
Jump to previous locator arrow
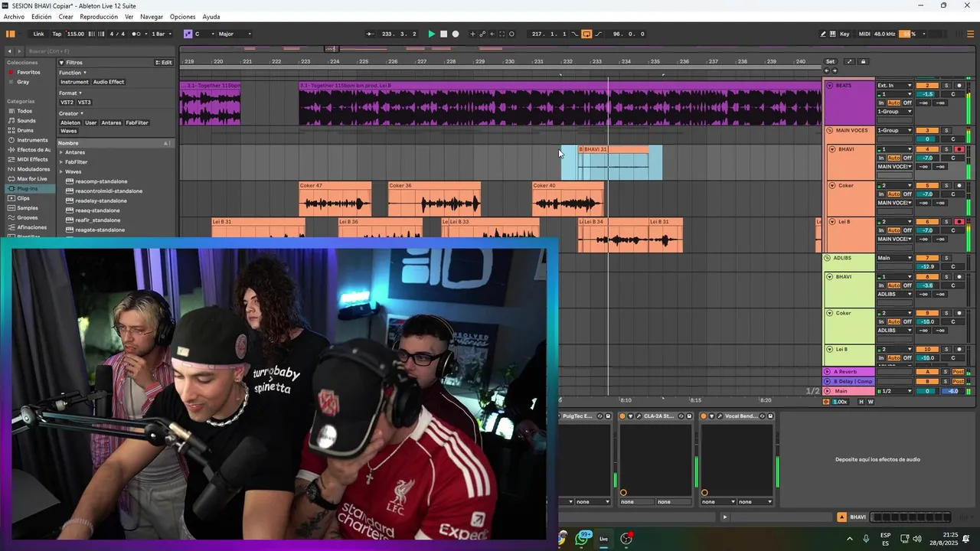pos(825,70)
